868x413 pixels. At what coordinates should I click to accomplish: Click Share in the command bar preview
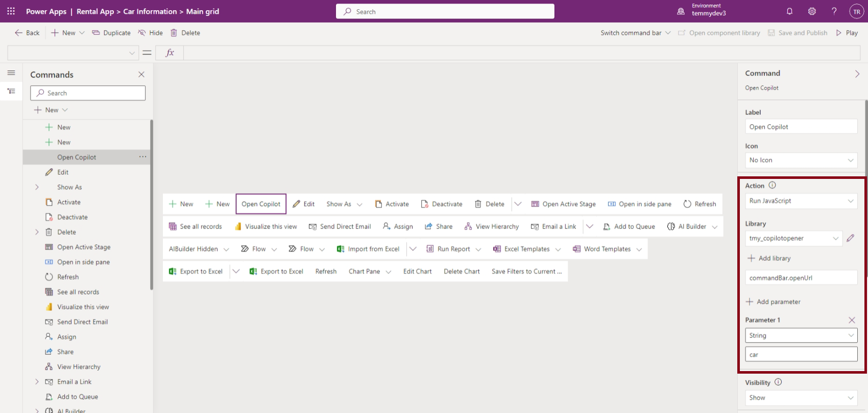pyautogui.click(x=438, y=226)
